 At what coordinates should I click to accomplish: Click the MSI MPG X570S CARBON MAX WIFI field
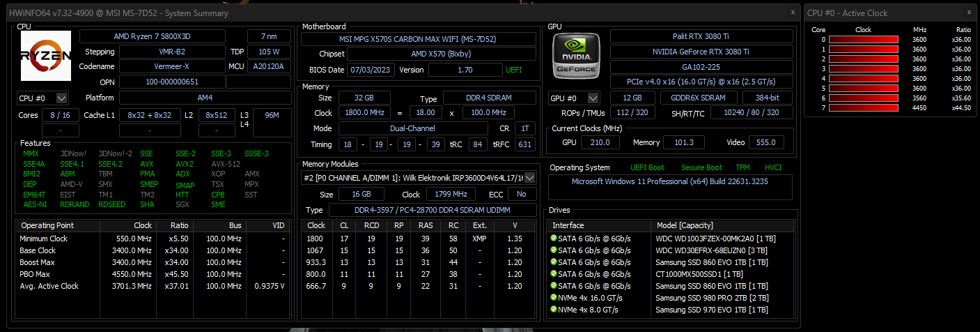[419, 39]
